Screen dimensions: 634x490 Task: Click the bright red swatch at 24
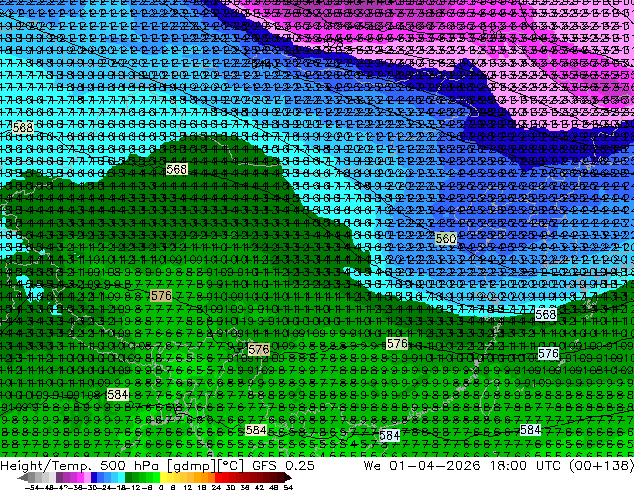tap(219, 478)
